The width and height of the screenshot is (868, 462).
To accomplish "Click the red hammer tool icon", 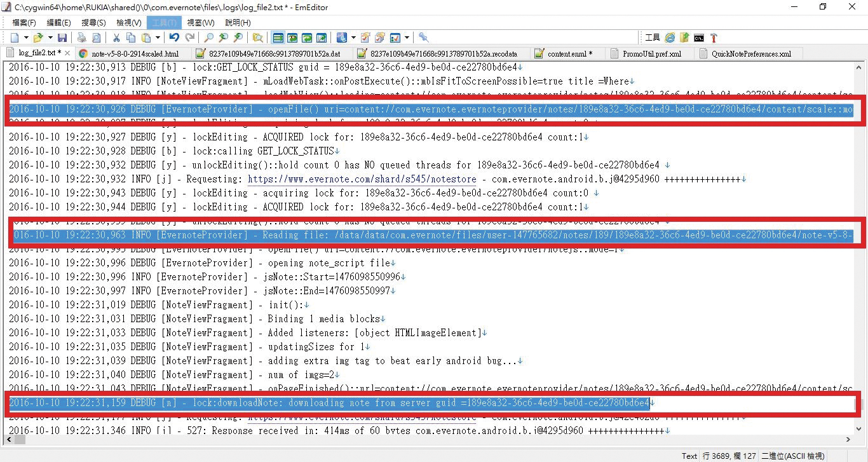I will pos(714,37).
